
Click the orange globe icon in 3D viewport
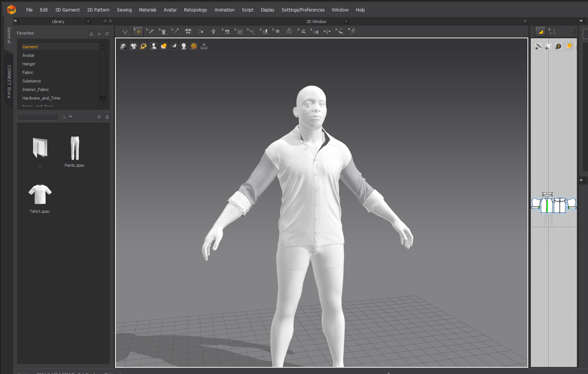coord(194,46)
